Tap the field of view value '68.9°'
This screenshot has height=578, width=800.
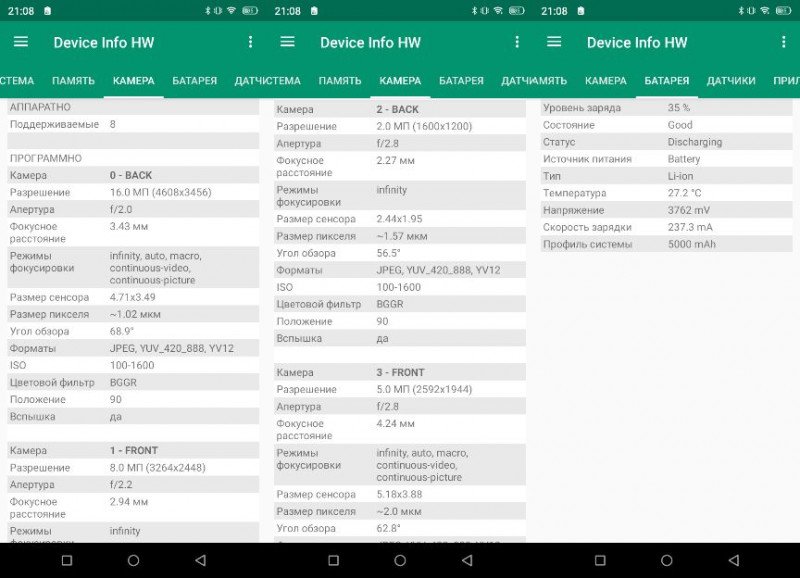[x=121, y=331]
